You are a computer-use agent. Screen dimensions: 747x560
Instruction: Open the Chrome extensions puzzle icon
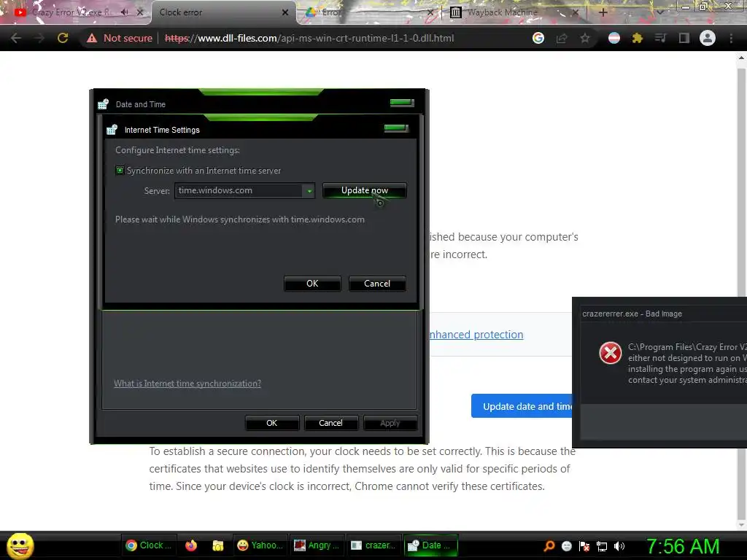[637, 38]
